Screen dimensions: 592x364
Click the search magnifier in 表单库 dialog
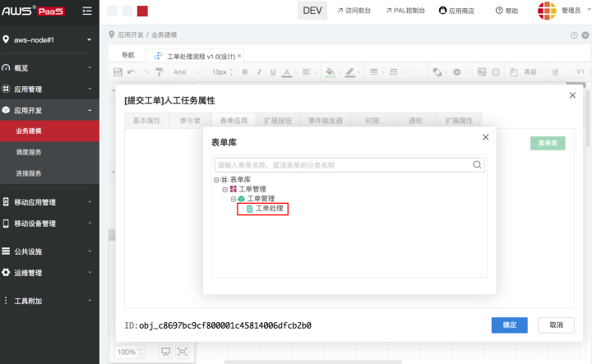click(x=477, y=165)
